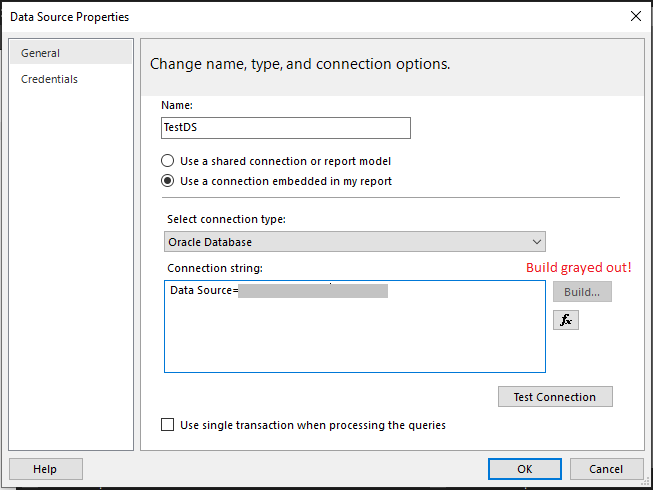
Task: Cancel the data source changes
Action: tap(606, 469)
